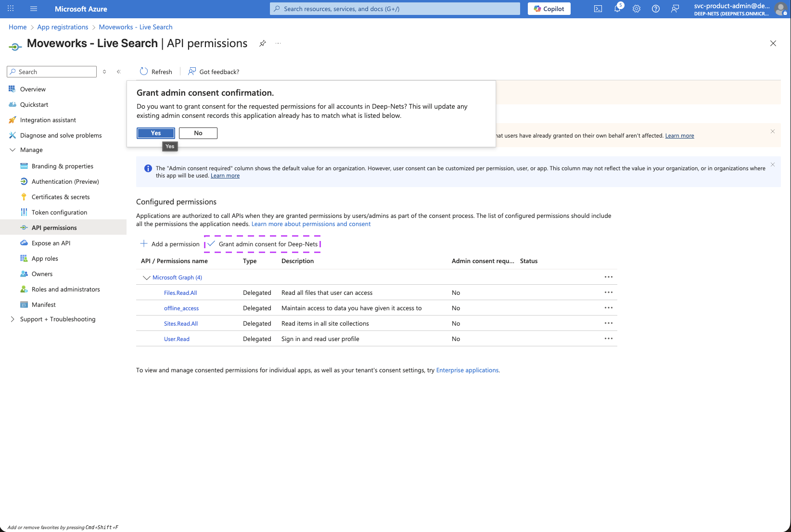The height and width of the screenshot is (532, 791).
Task: Sort by API / Permissions name column
Action: click(174, 261)
